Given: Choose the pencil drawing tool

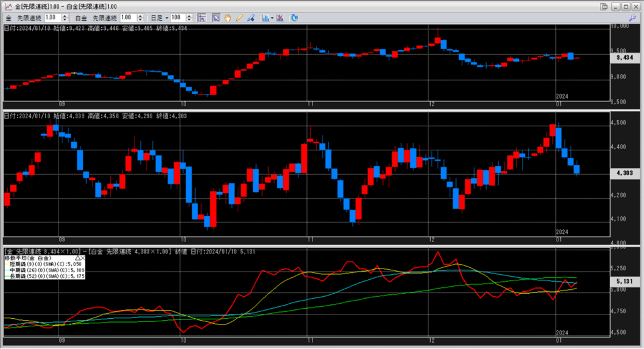Looking at the screenshot, I should (239, 18).
